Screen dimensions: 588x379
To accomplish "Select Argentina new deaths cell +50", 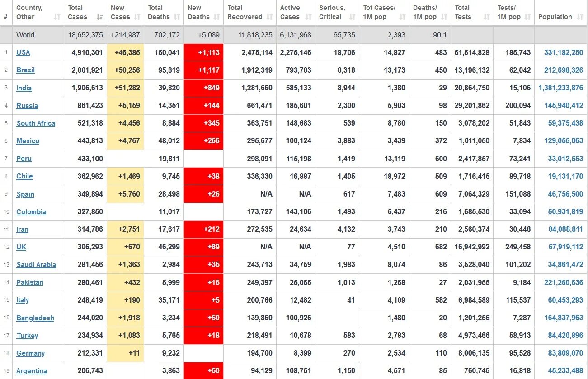I will click(x=203, y=371).
